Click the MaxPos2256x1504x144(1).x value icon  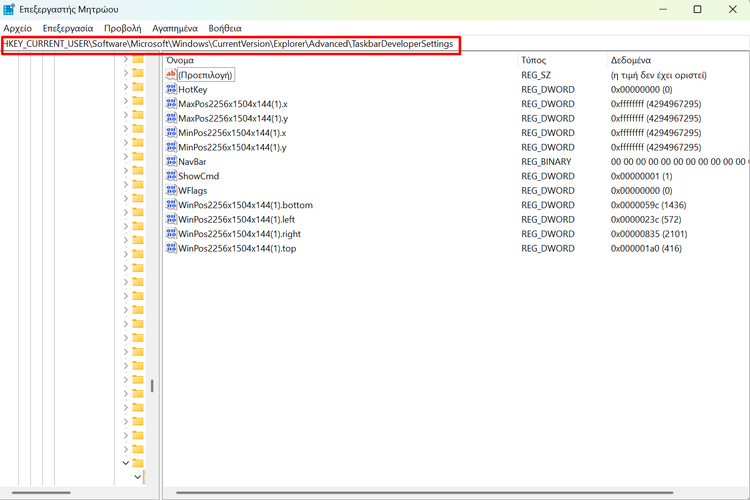click(x=171, y=104)
